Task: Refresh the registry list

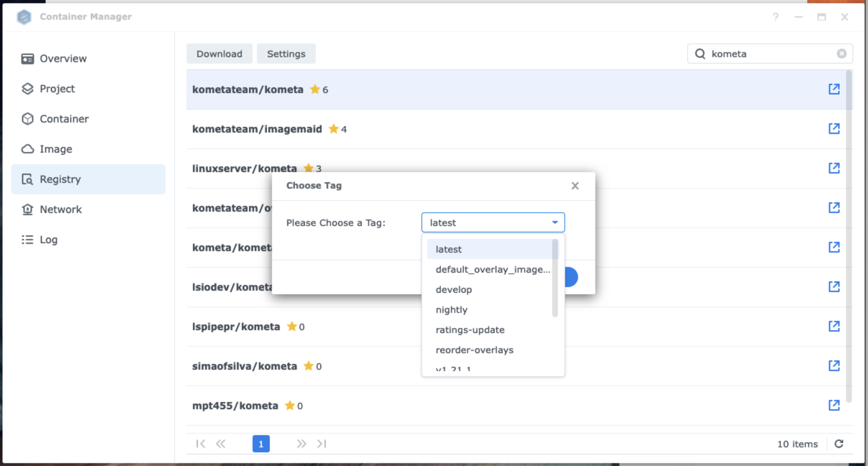Action: pos(839,444)
